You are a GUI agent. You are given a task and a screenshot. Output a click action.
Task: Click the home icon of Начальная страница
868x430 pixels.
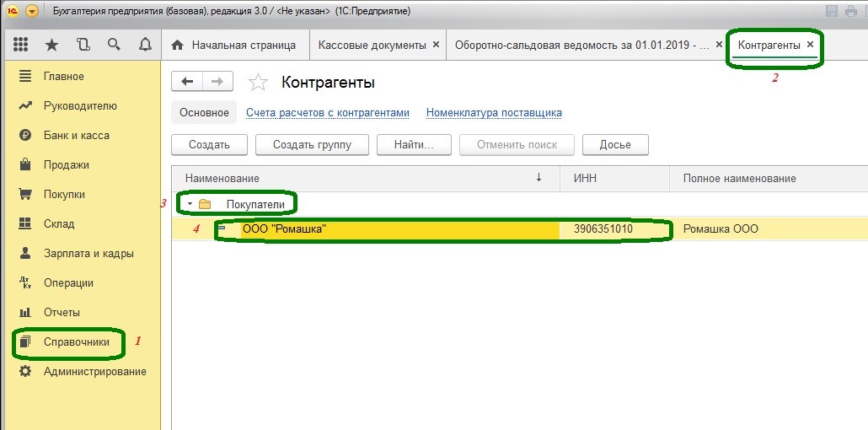177,46
